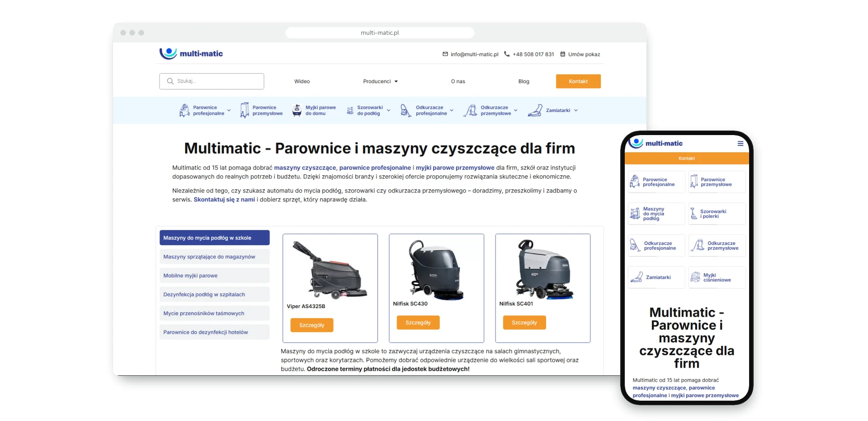Open the Blog menu item

[524, 81]
